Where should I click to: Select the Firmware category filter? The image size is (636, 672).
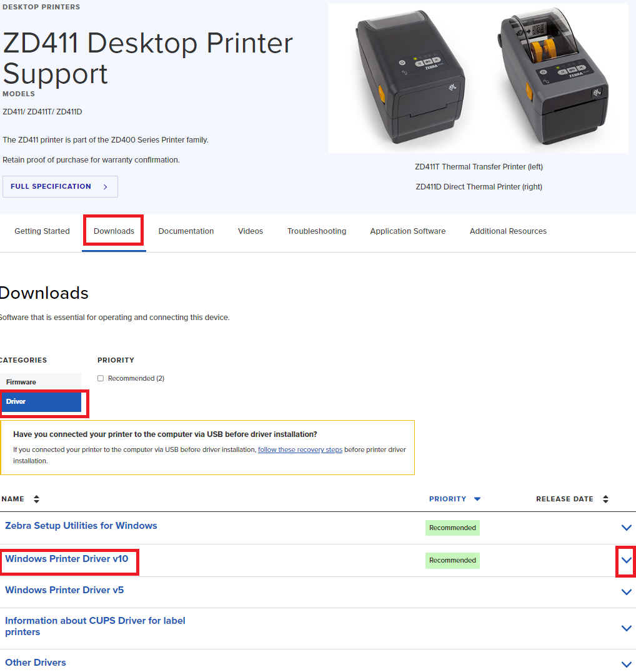click(x=21, y=381)
